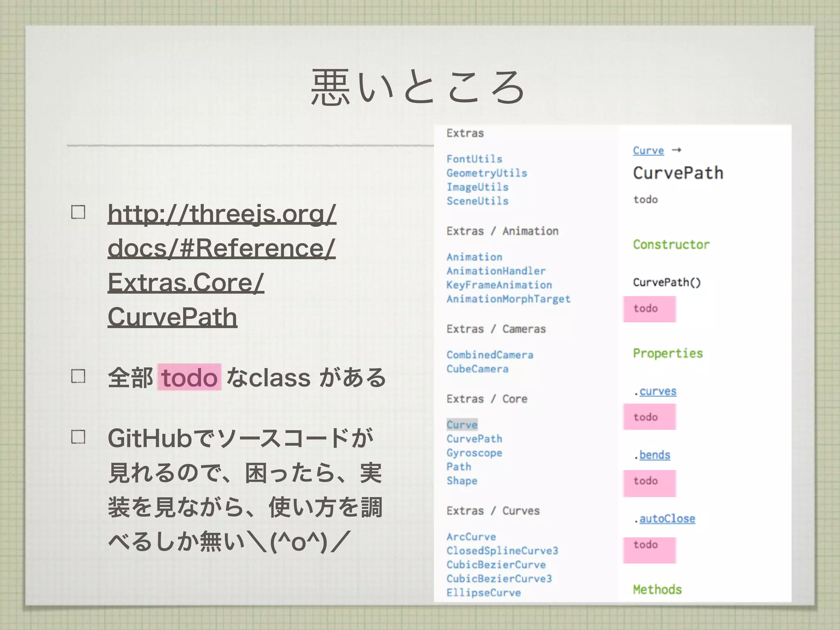The image size is (840, 630).
Task: Select Path under Extras / Core
Action: click(459, 467)
